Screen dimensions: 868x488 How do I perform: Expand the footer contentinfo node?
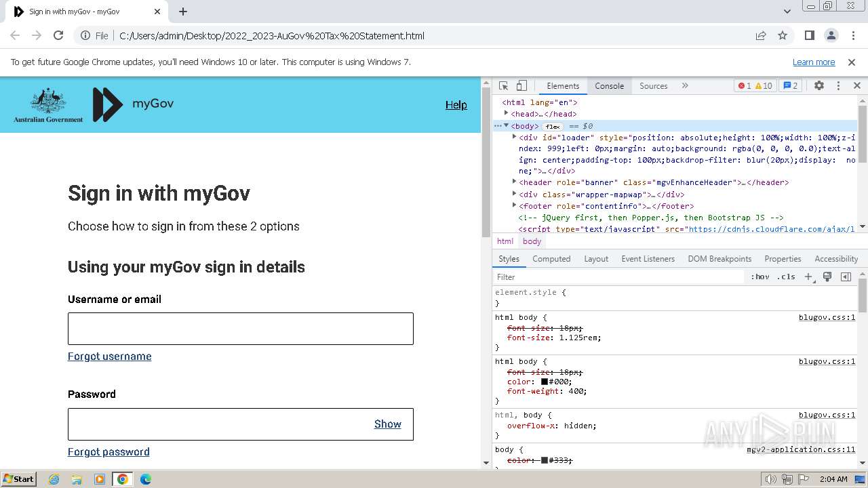point(514,205)
